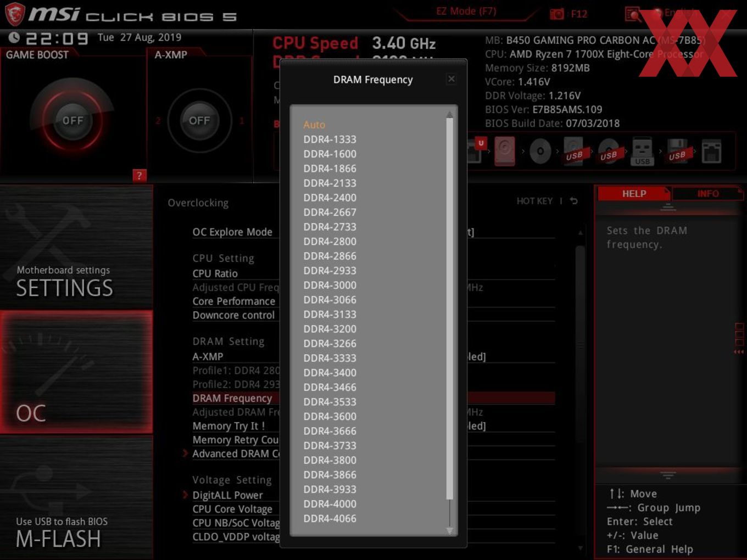Choose the DDR4-3200 entry
This screenshot has height=560, width=747.
(330, 329)
